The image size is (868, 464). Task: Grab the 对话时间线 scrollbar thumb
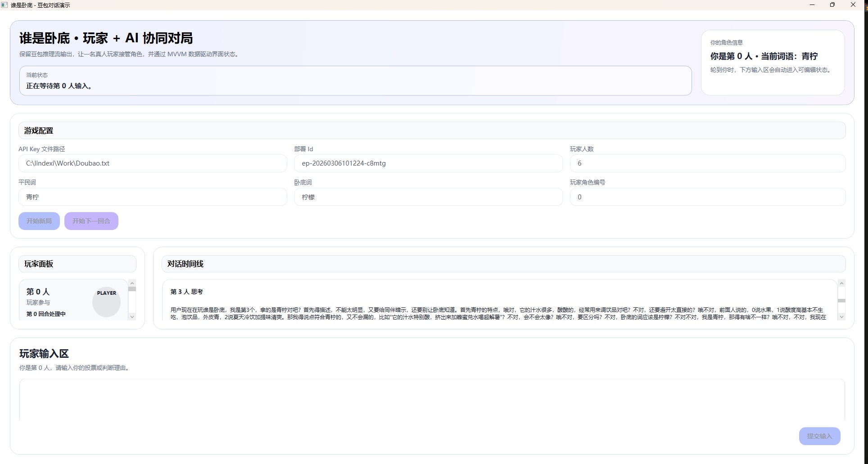coord(841,300)
